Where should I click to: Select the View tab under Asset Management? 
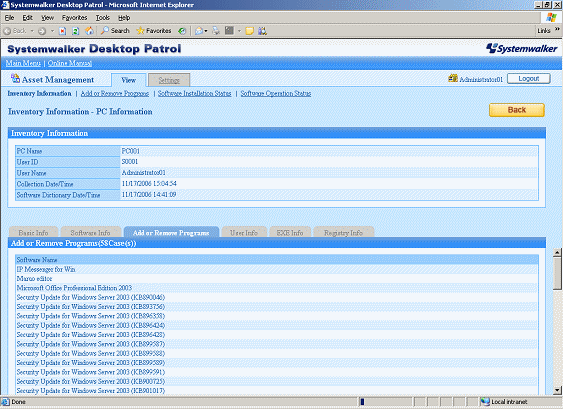click(x=129, y=80)
